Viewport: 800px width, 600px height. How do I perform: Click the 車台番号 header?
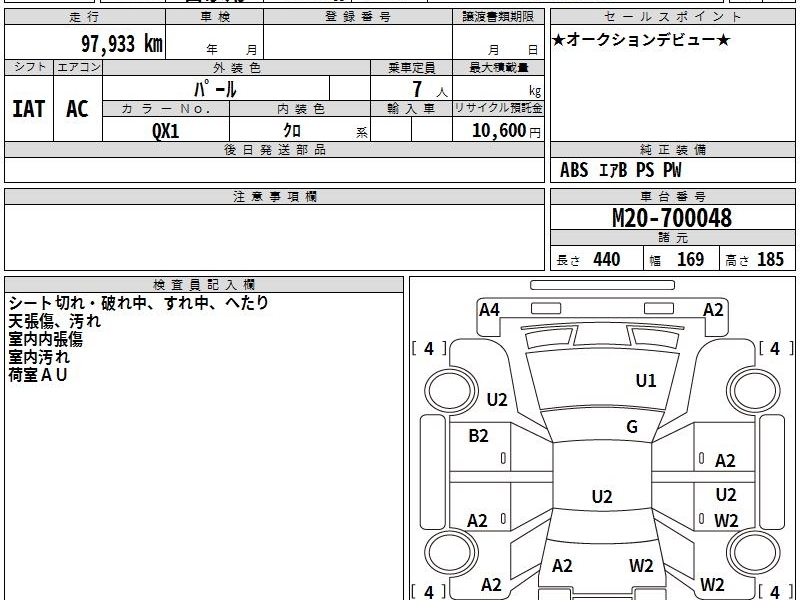pyautogui.click(x=672, y=196)
